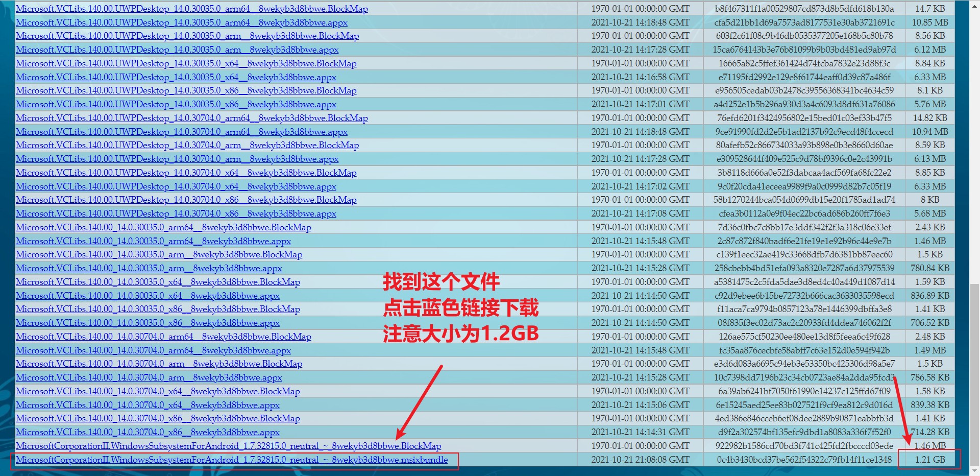Click the size cell '14.7 KB'

(930, 9)
